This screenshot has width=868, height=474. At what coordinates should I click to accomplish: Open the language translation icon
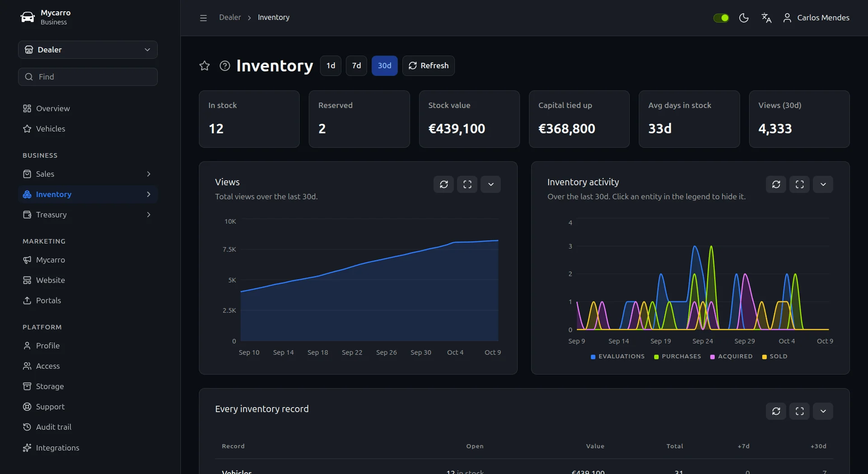[766, 18]
